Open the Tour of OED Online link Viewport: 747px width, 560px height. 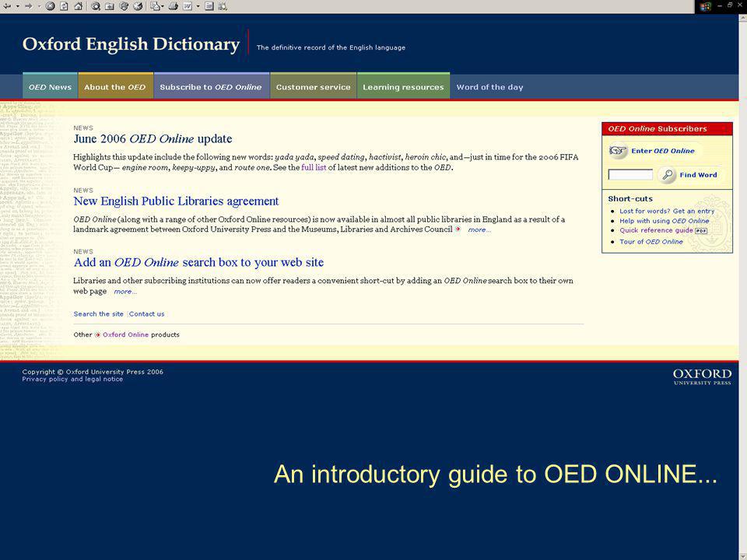point(651,242)
